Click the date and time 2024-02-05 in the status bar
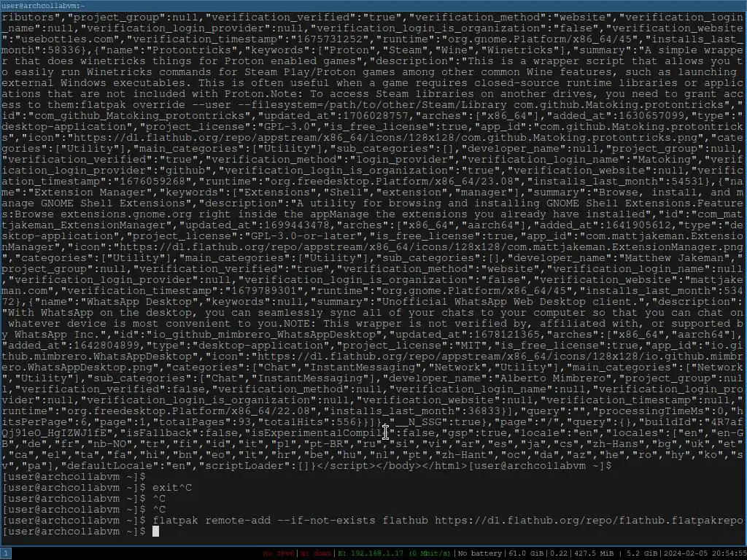 [705, 553]
